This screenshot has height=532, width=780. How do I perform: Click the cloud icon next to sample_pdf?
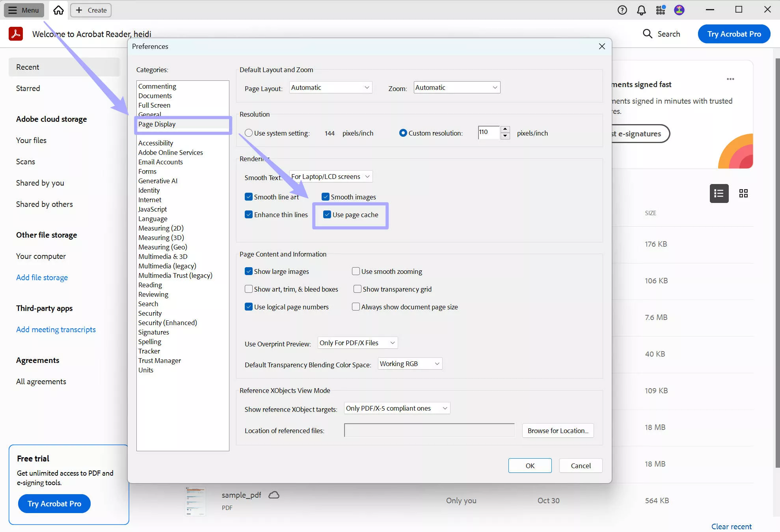(274, 495)
